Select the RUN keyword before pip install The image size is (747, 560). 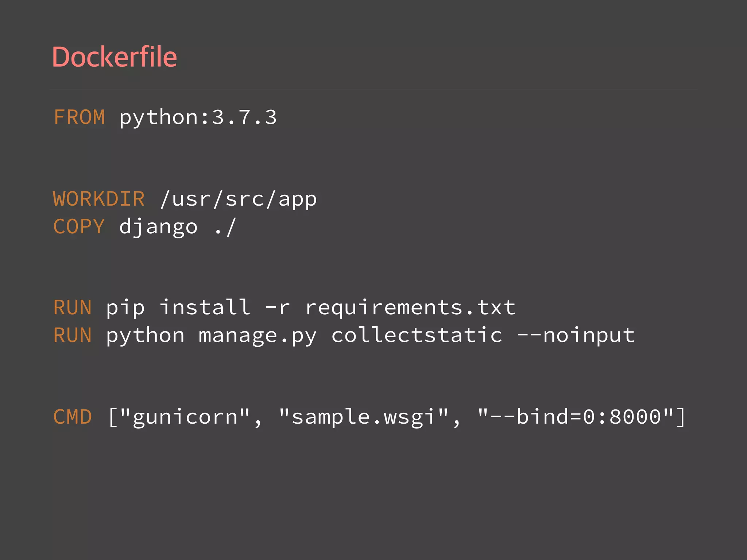coord(73,307)
